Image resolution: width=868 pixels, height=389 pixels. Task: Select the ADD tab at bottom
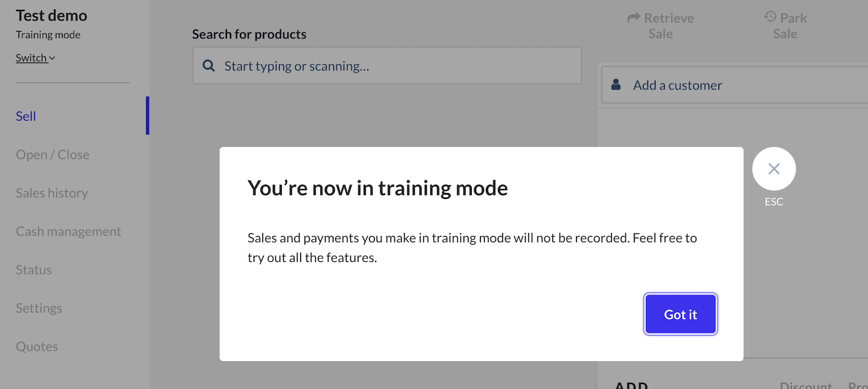tap(630, 385)
